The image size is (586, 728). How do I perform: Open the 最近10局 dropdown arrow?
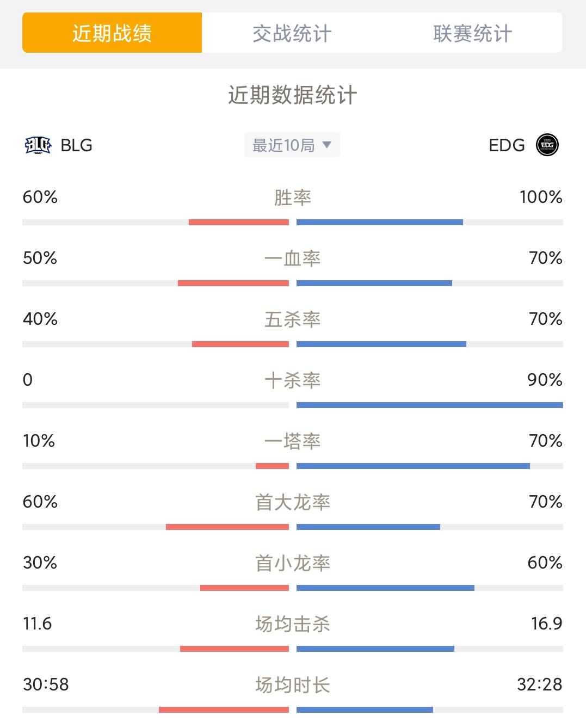pos(326,145)
